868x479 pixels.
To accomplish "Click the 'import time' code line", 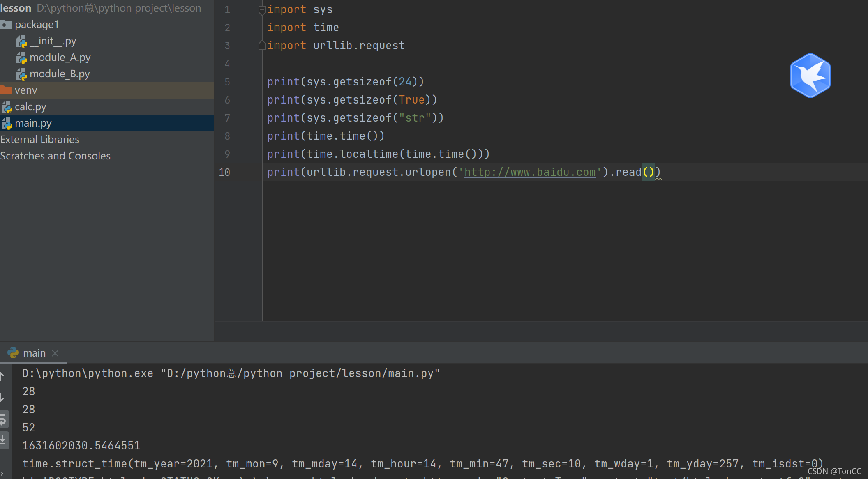I will click(303, 28).
